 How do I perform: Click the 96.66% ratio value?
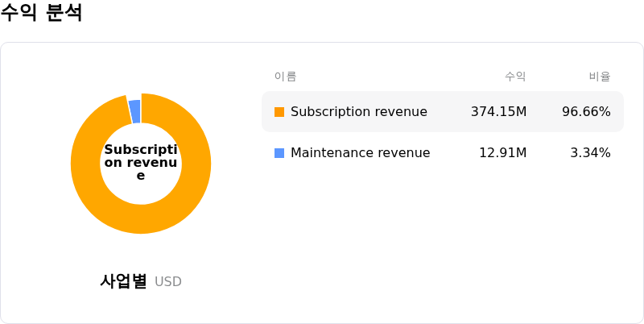coord(587,112)
